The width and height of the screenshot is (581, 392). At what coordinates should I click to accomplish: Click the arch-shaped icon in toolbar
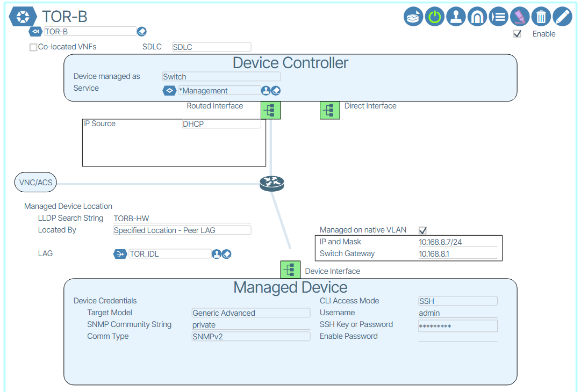point(477,17)
